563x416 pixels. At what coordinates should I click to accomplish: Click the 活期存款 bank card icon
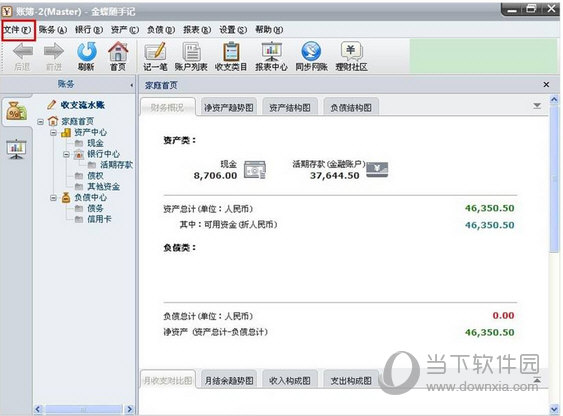[x=377, y=169]
